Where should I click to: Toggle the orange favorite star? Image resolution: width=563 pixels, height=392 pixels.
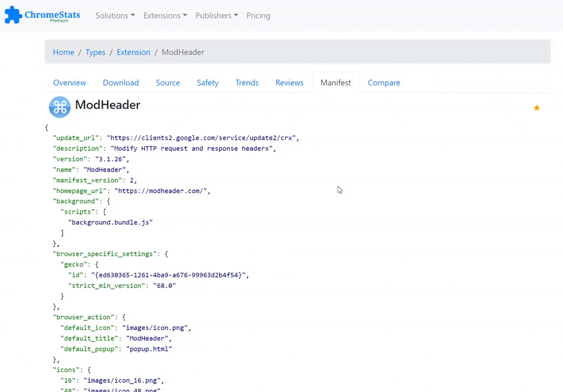pos(536,108)
